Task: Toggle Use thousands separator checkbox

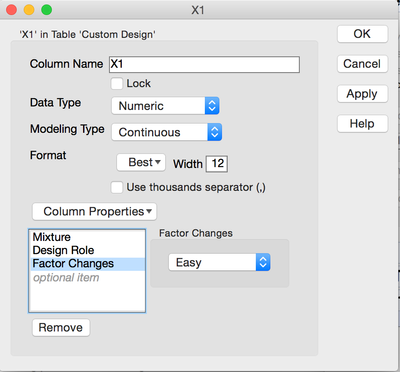Action: click(x=117, y=187)
